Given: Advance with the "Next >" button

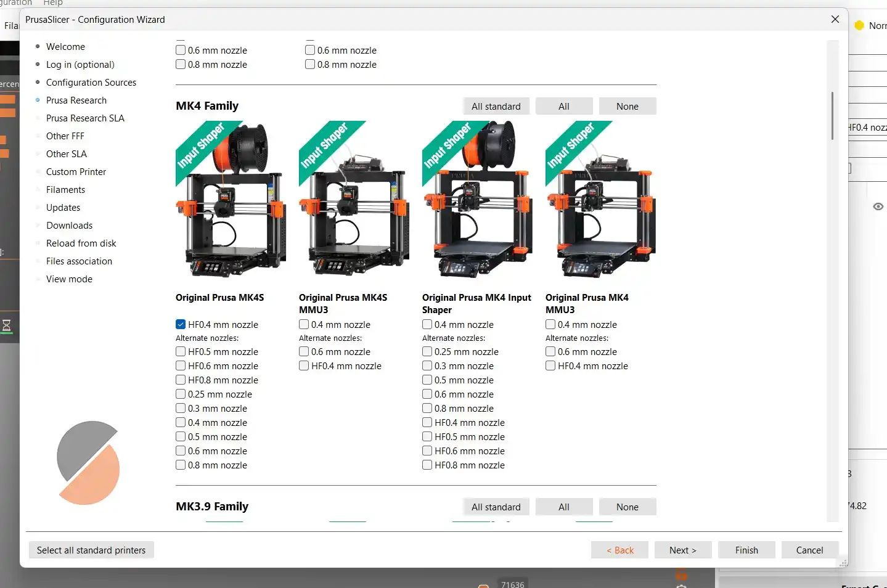Looking at the screenshot, I should click(683, 550).
